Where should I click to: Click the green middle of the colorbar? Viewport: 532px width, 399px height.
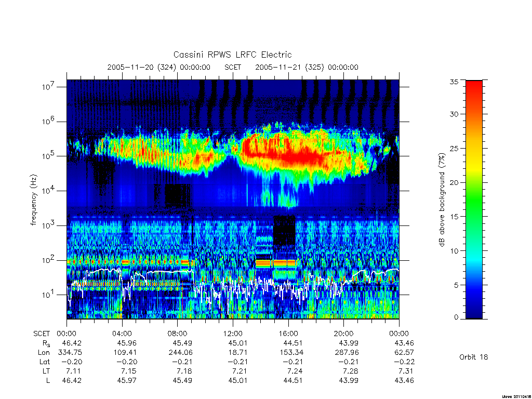[x=474, y=200]
